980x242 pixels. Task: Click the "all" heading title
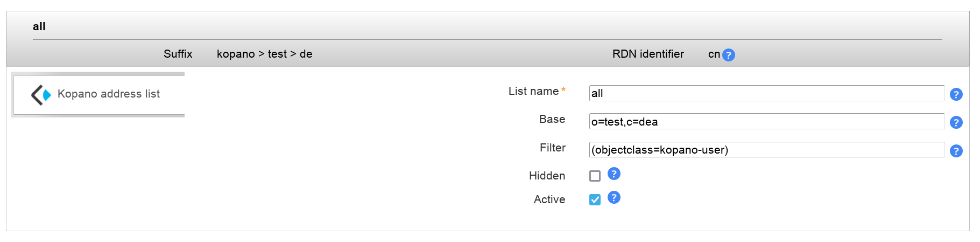point(39,26)
